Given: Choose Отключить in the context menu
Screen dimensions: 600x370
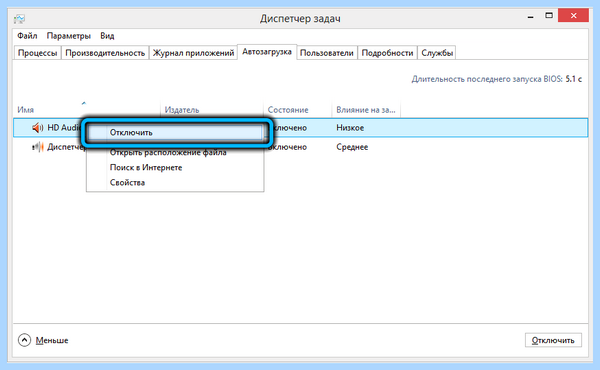Looking at the screenshot, I should click(x=175, y=132).
